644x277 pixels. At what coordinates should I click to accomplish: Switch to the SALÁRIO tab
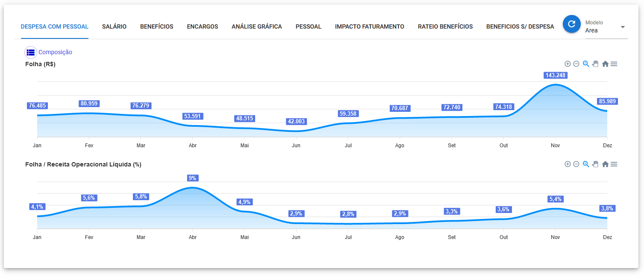114,26
